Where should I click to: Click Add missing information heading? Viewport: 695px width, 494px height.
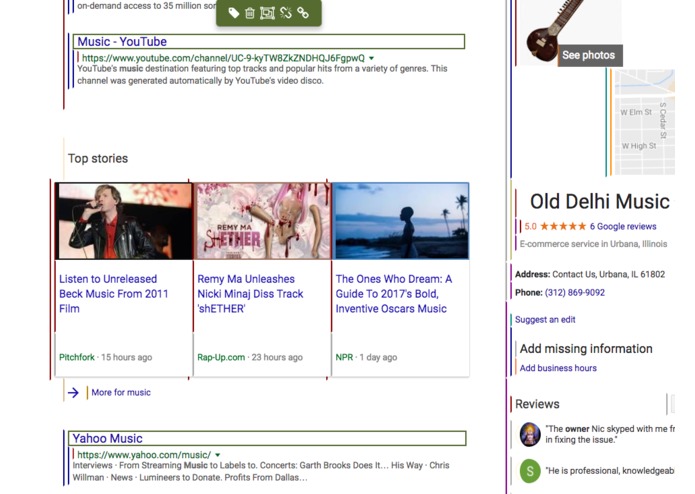(586, 349)
